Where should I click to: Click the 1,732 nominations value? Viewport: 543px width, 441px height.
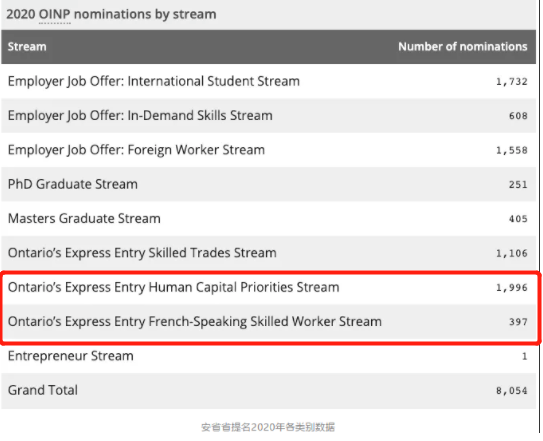click(x=512, y=82)
